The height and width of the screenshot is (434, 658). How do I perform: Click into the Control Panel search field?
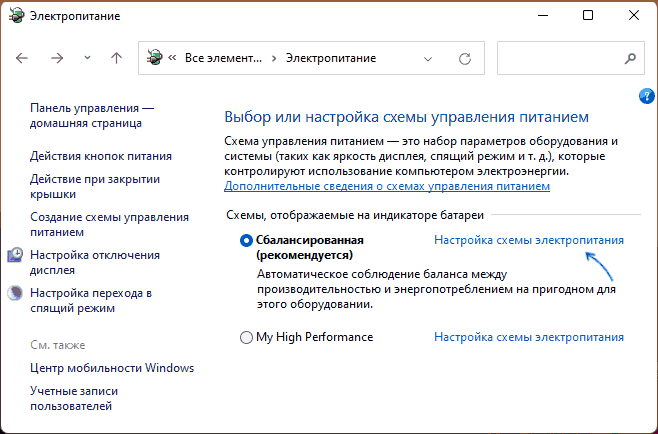coord(571,58)
